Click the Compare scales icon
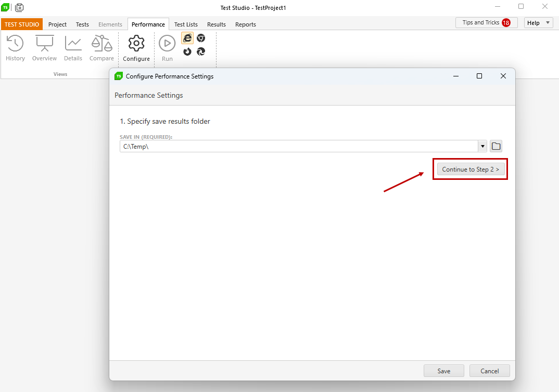 click(x=101, y=44)
